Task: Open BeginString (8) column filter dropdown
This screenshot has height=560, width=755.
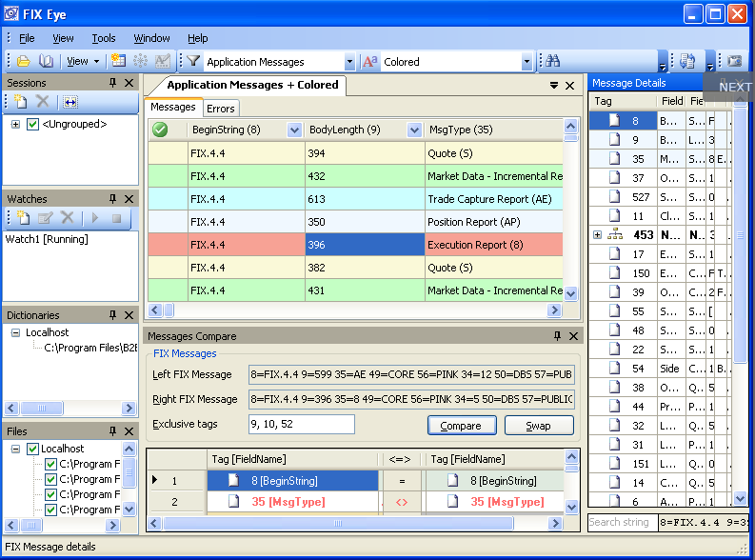Action: [295, 130]
